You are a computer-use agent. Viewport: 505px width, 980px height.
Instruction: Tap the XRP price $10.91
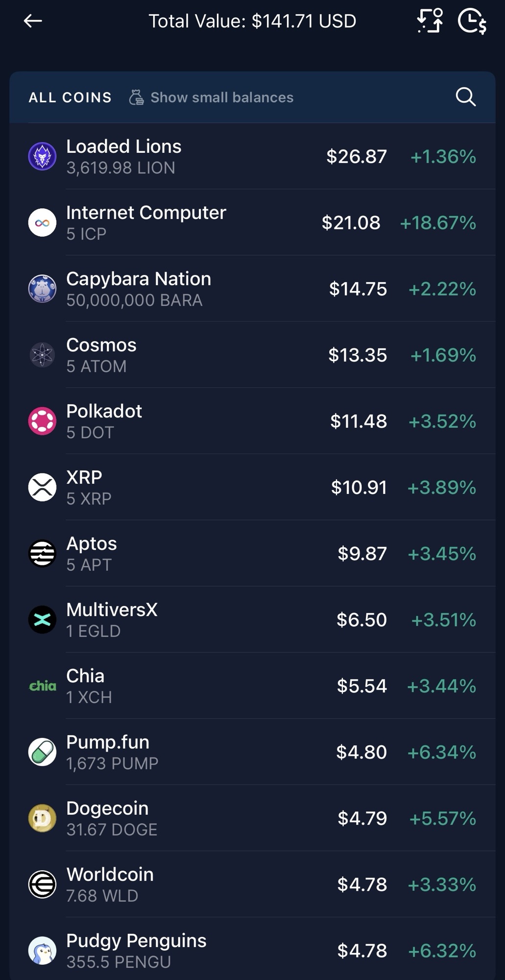pos(359,488)
